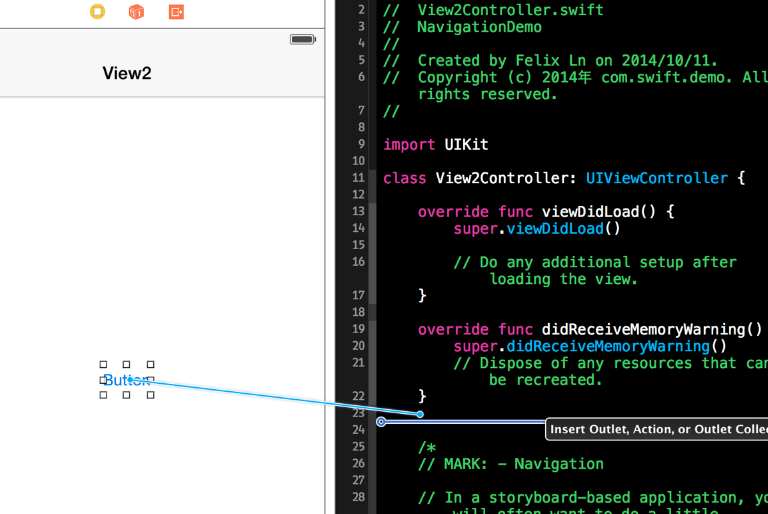
Task: Click the battery icon in status bar
Action: point(302,39)
